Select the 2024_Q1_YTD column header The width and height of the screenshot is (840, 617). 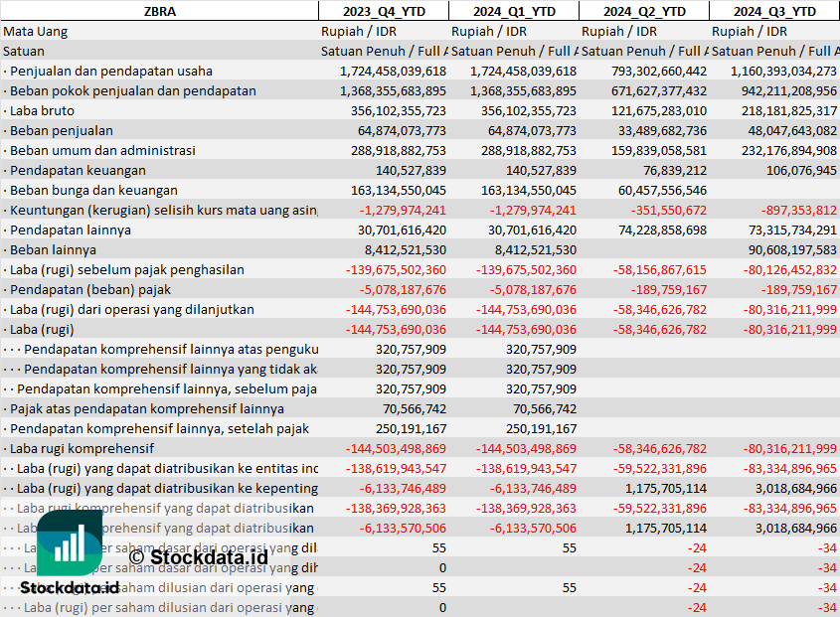click(514, 11)
